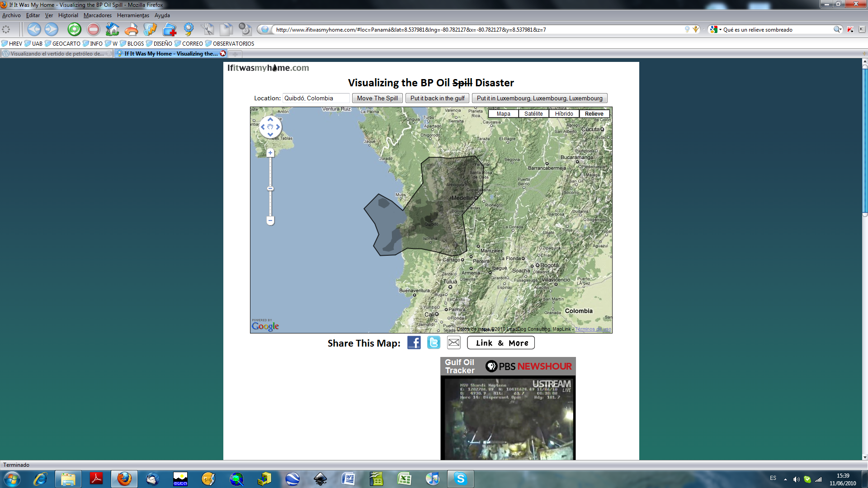Click the scissors Cut icon in the toolbar

[x=208, y=29]
